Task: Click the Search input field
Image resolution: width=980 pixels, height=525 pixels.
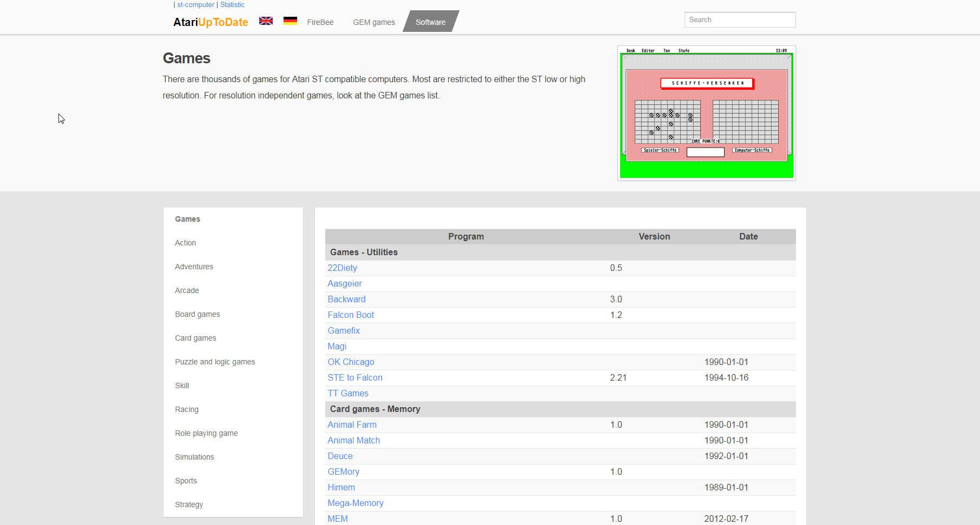Action: pyautogui.click(x=739, y=20)
